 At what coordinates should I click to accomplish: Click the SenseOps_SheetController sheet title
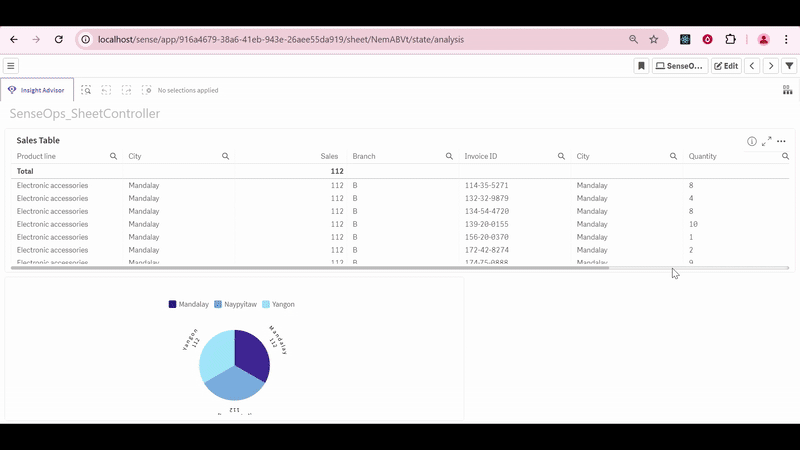click(x=85, y=113)
